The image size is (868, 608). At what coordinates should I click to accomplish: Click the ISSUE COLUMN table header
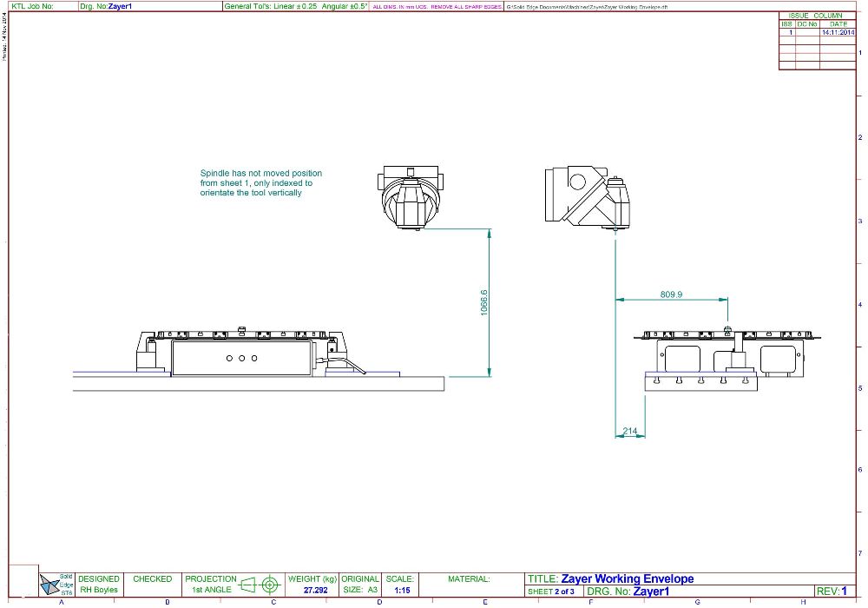coord(810,17)
